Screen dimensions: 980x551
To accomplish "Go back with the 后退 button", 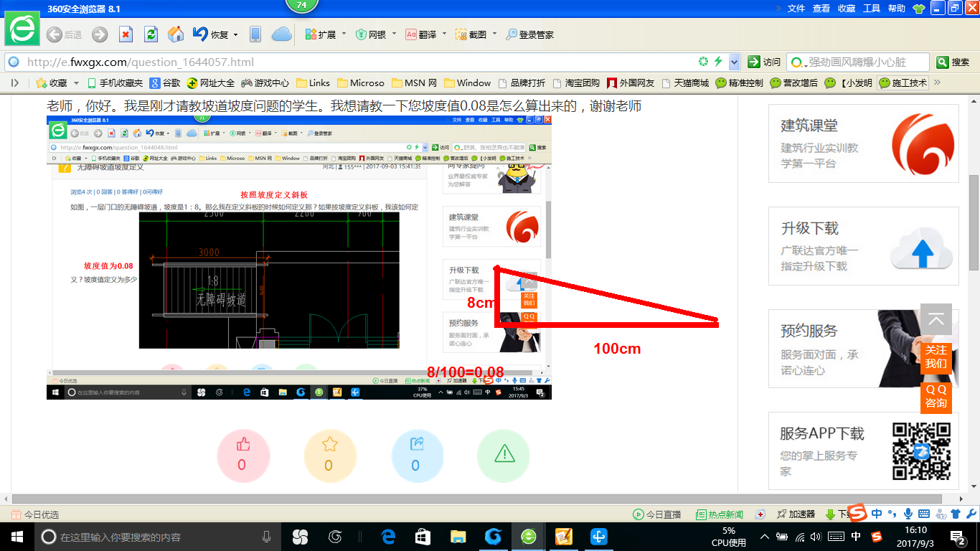I will coord(64,34).
